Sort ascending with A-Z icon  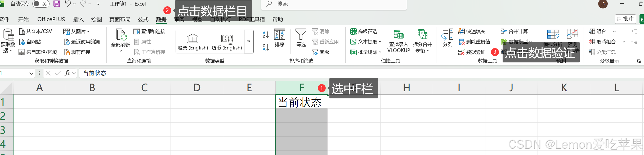click(266, 35)
